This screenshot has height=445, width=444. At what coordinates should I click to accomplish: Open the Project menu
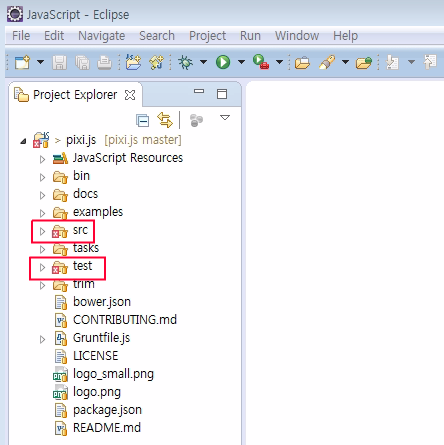[x=208, y=36]
